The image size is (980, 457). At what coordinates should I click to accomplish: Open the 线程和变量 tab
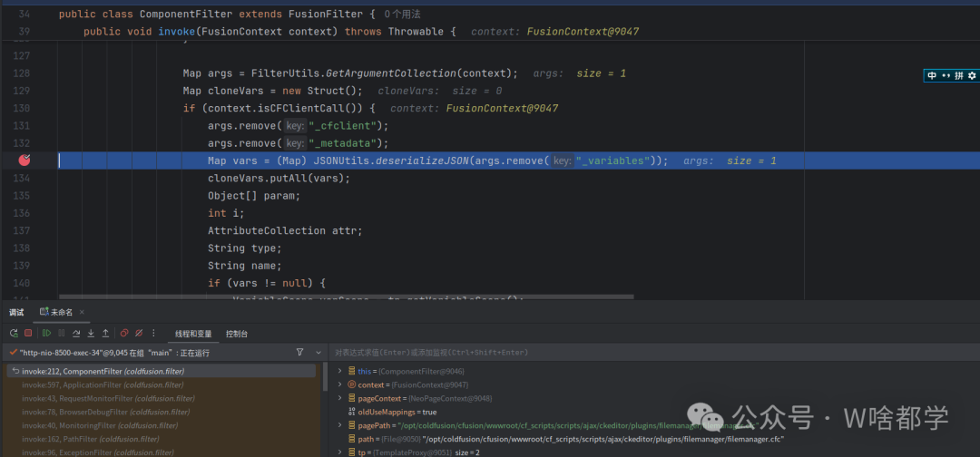tap(193, 334)
